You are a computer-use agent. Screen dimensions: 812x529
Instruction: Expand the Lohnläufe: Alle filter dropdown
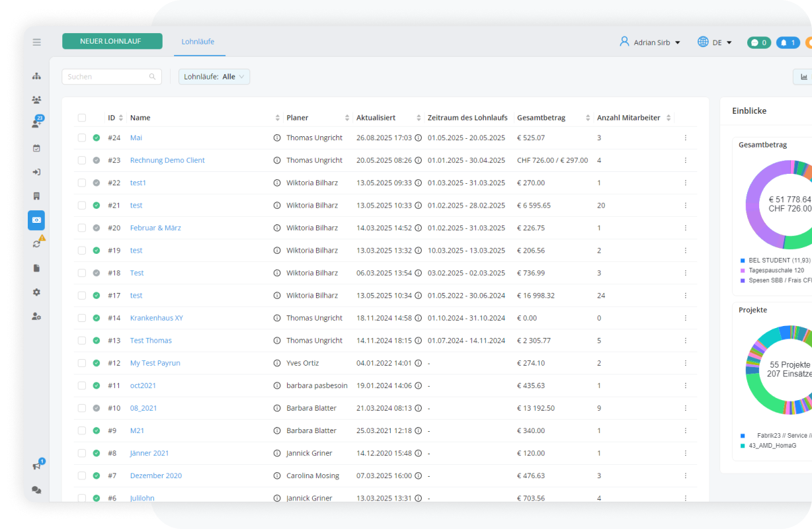point(214,77)
